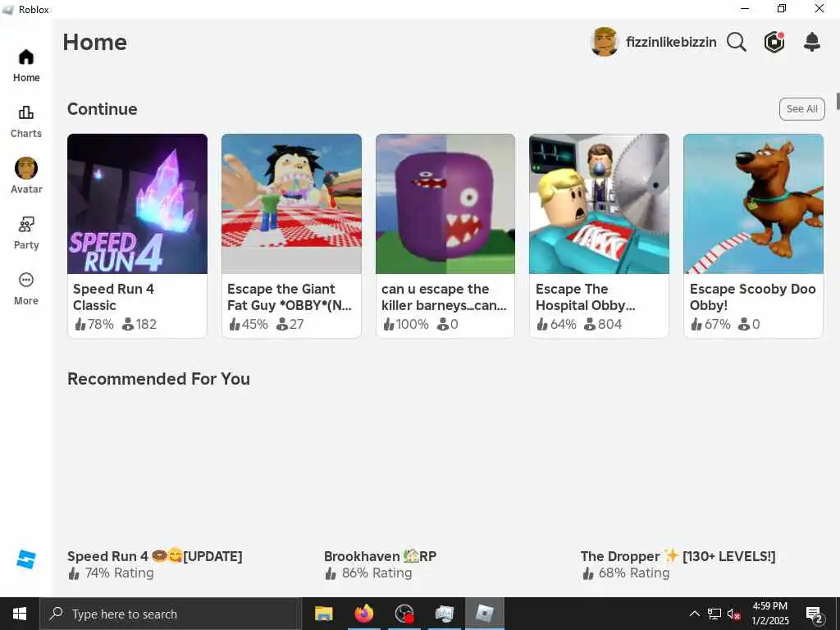This screenshot has width=840, height=630.
Task: Open the Charts sidebar item
Action: click(26, 121)
